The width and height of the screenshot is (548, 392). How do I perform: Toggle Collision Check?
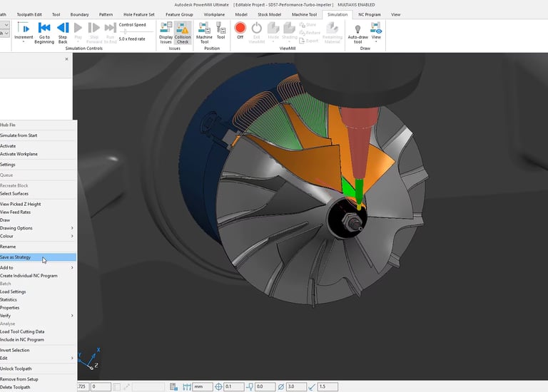[183, 33]
